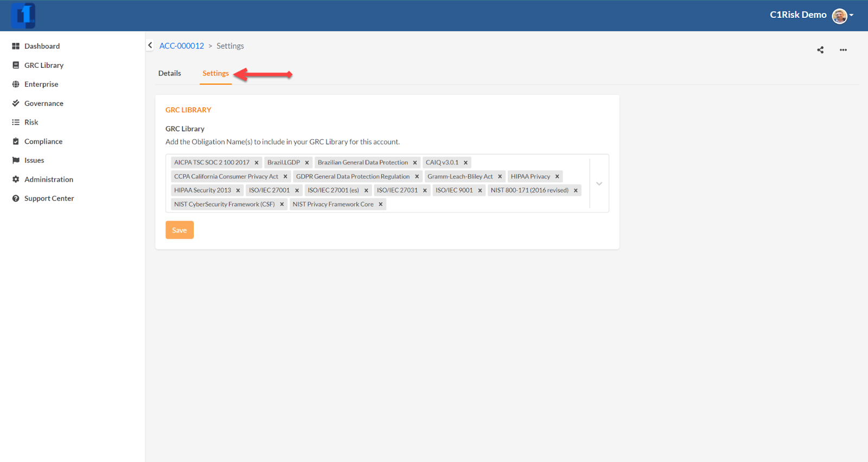This screenshot has height=462, width=868.
Task: Remove the CAIQ v3.0.1 tag
Action: tap(465, 163)
